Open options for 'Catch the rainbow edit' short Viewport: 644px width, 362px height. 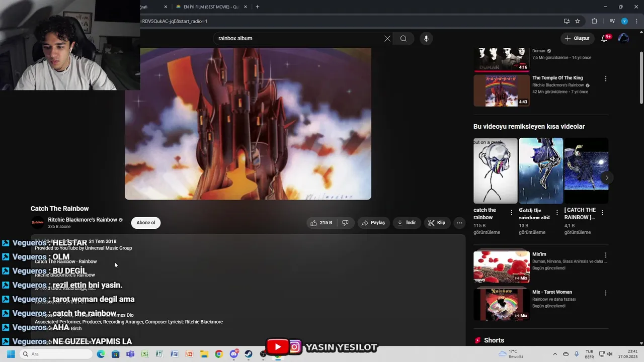tap(557, 213)
